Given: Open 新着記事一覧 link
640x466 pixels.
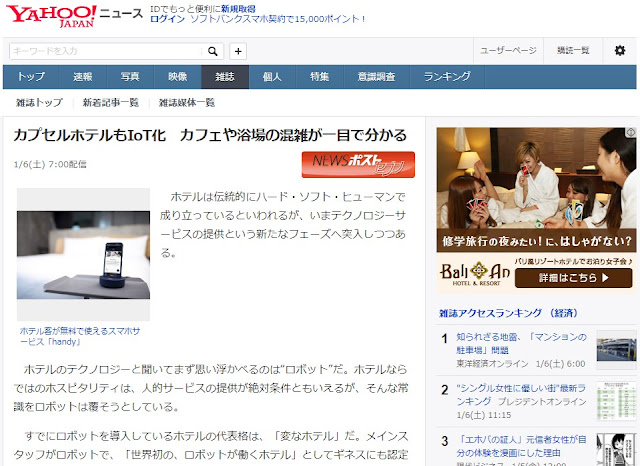Looking at the screenshot, I should coord(111,102).
